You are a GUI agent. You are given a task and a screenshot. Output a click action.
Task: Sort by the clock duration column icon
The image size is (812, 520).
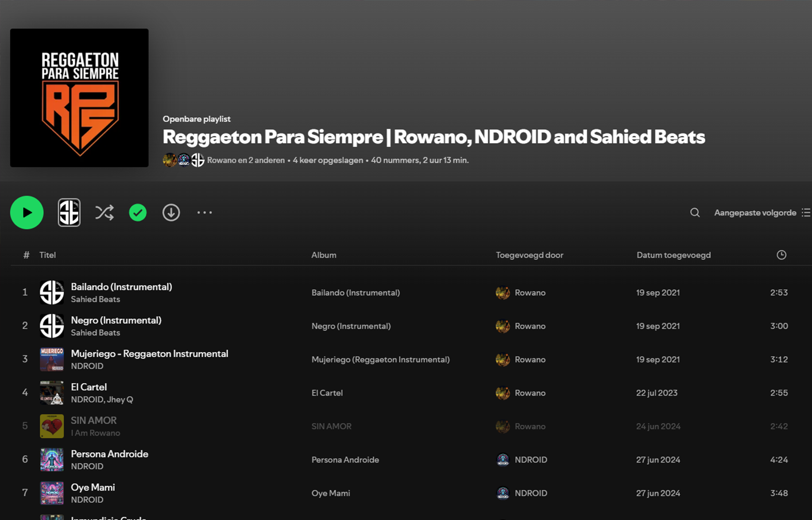pyautogui.click(x=782, y=255)
